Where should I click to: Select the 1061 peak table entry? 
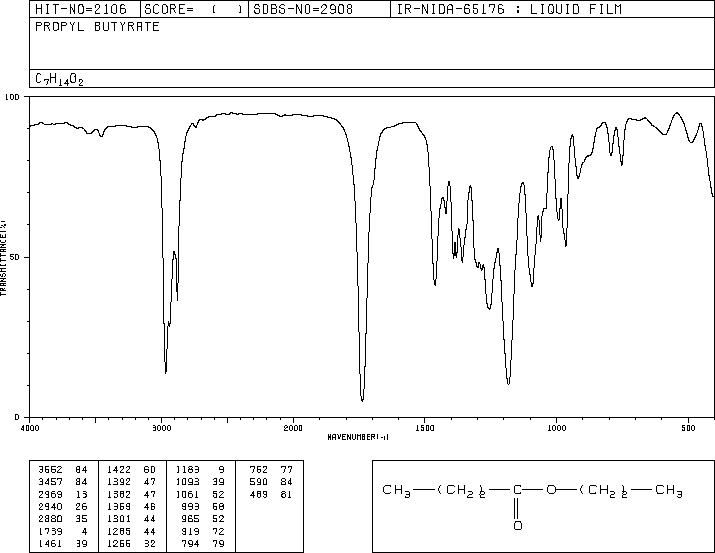(200, 494)
